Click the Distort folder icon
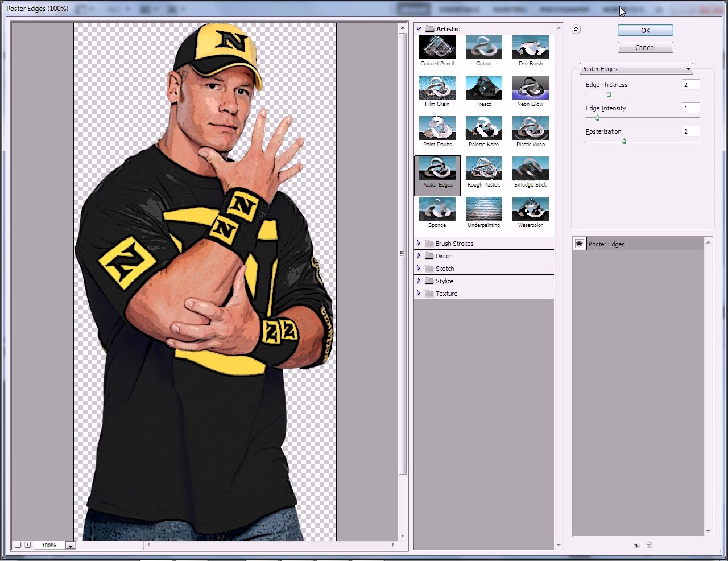Image resolution: width=728 pixels, height=561 pixels. (x=429, y=255)
